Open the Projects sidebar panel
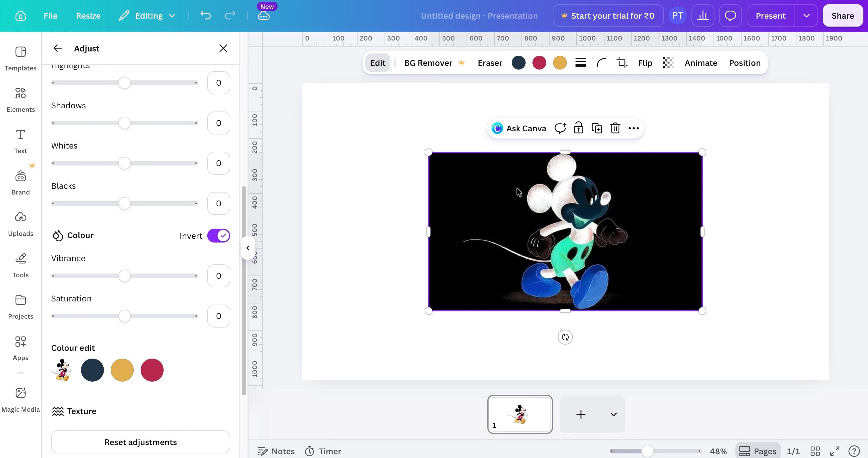The image size is (868, 458). coord(21,307)
